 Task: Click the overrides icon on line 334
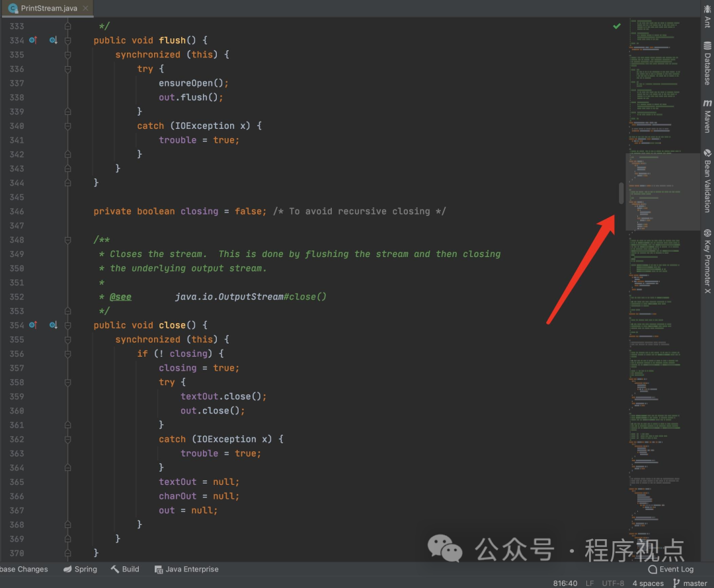click(32, 40)
